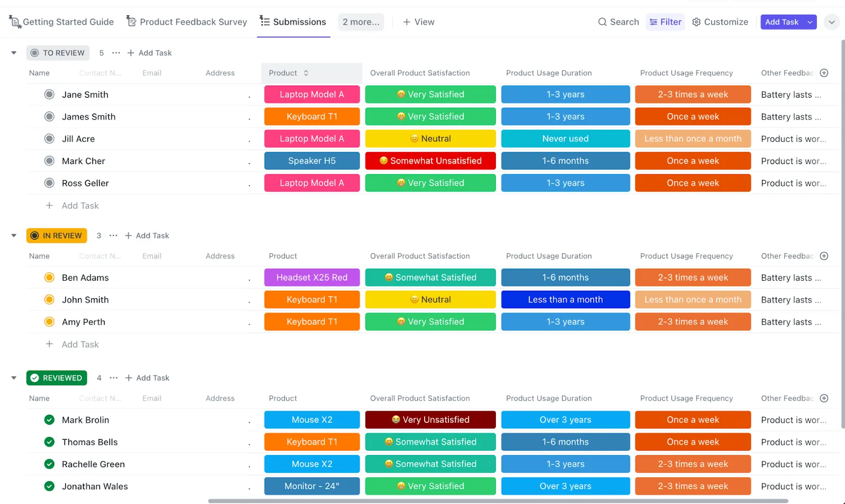Click the Product column sort arrows
Image resolution: width=845 pixels, height=504 pixels.
point(306,73)
